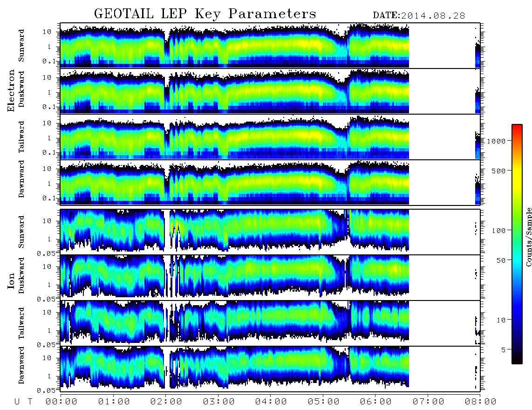Click the Ion Sunward panel label
This screenshot has height=410, width=532.
[21, 232]
